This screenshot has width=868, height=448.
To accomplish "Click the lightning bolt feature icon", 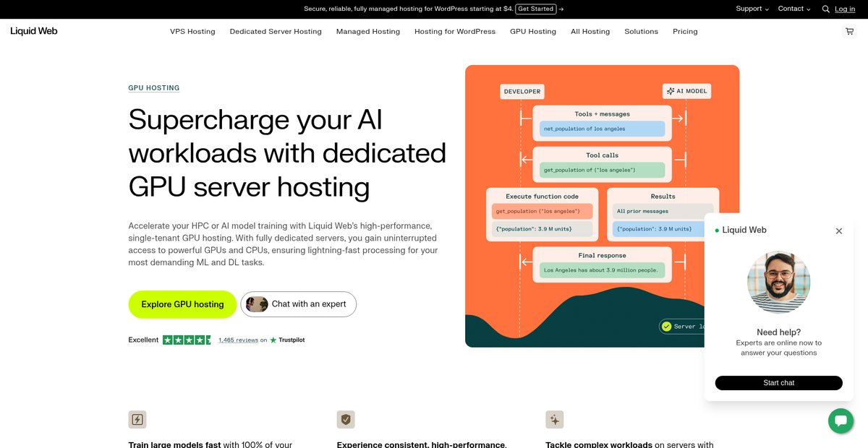I will (x=137, y=419).
